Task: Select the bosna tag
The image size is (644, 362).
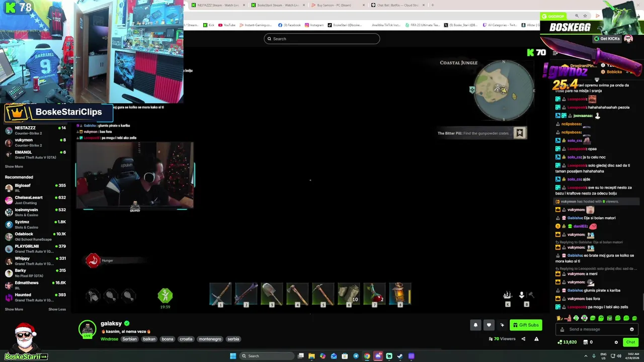Action: point(168,339)
